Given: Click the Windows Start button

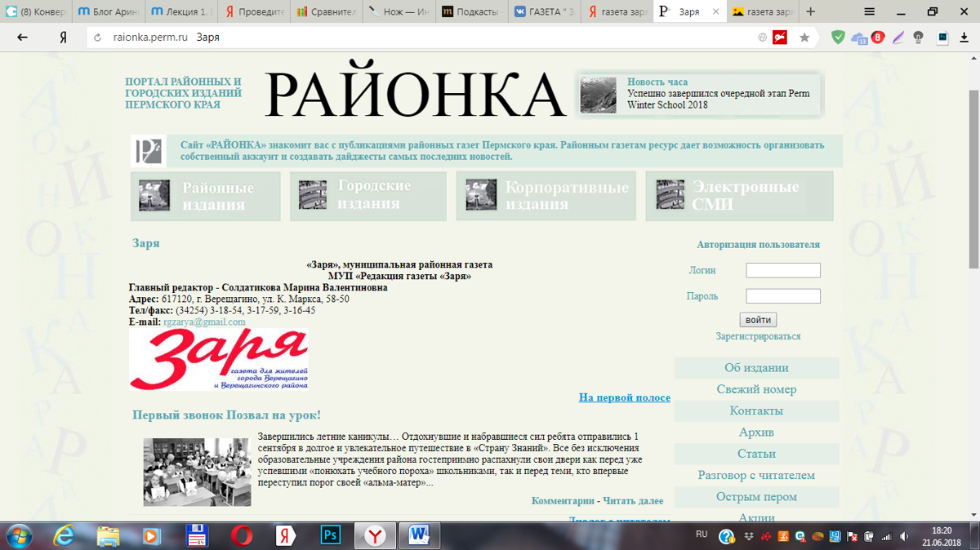Looking at the screenshot, I should click(x=19, y=535).
